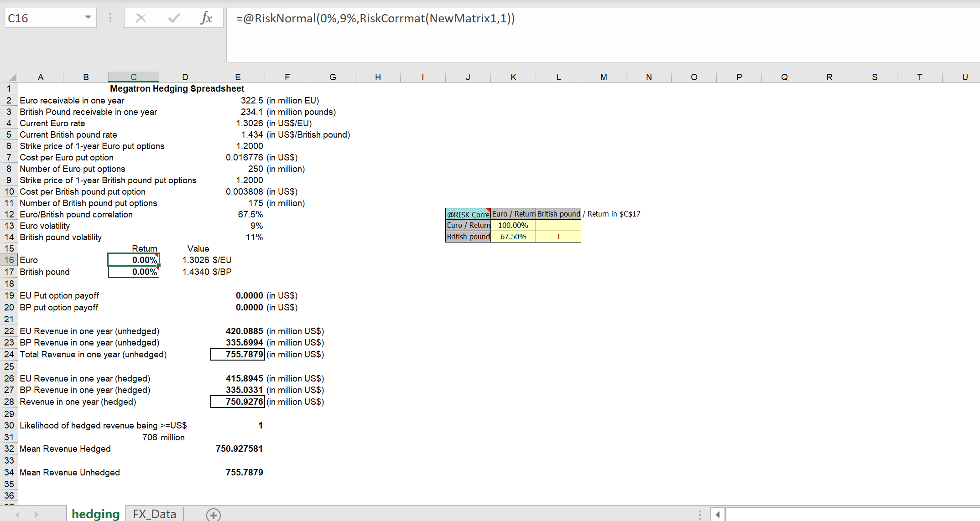This screenshot has width=980, height=521.
Task: Select column C by clicking its header
Action: click(x=133, y=77)
